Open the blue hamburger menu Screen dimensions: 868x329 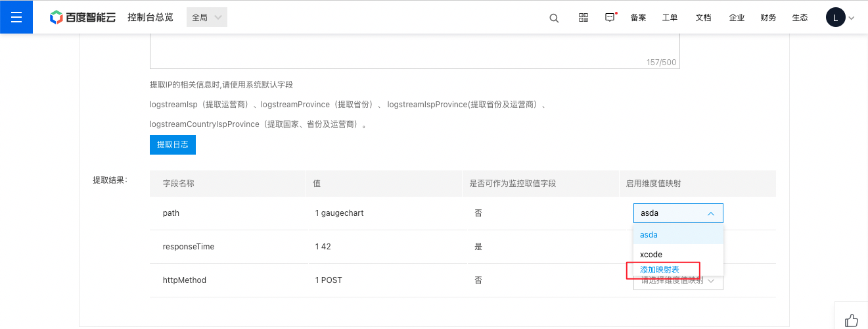(16, 17)
